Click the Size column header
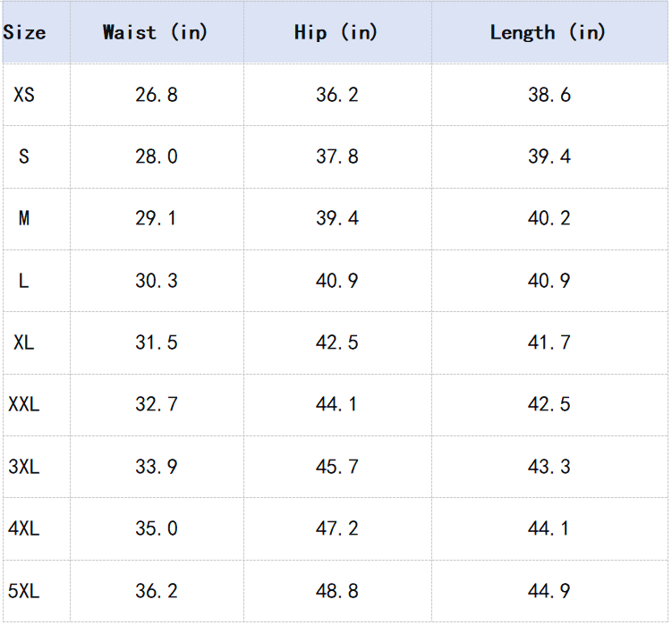 click(24, 33)
